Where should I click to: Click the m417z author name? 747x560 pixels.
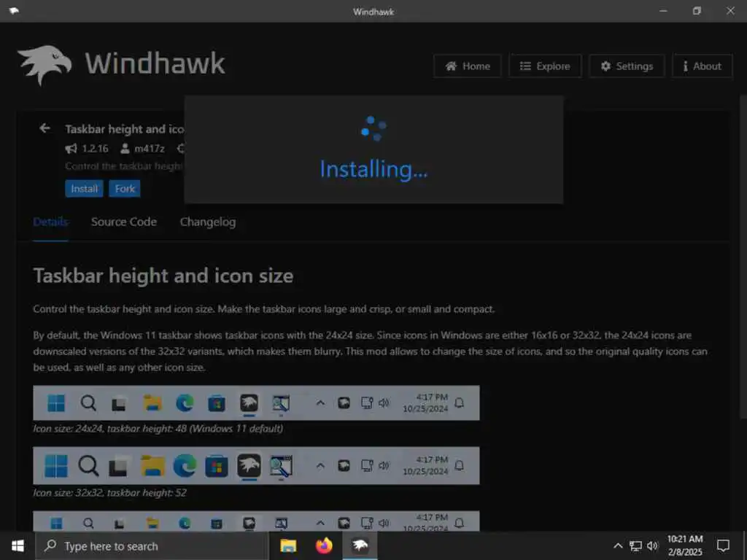point(149,149)
